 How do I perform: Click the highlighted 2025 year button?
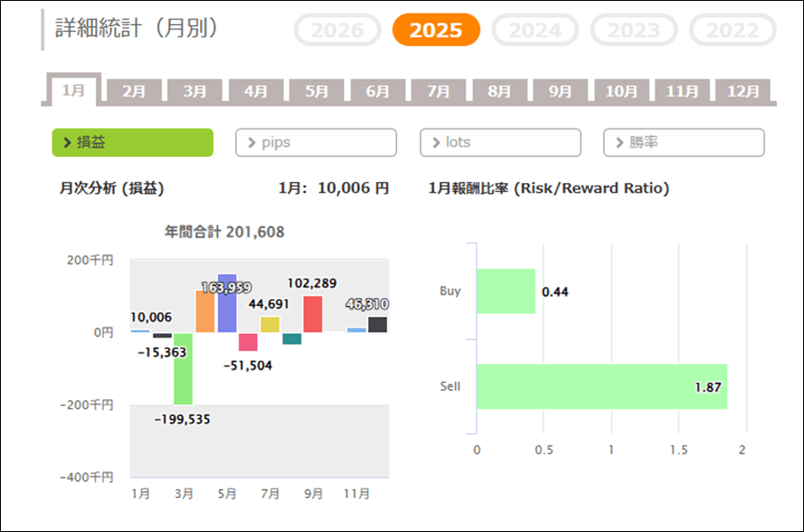tap(436, 30)
